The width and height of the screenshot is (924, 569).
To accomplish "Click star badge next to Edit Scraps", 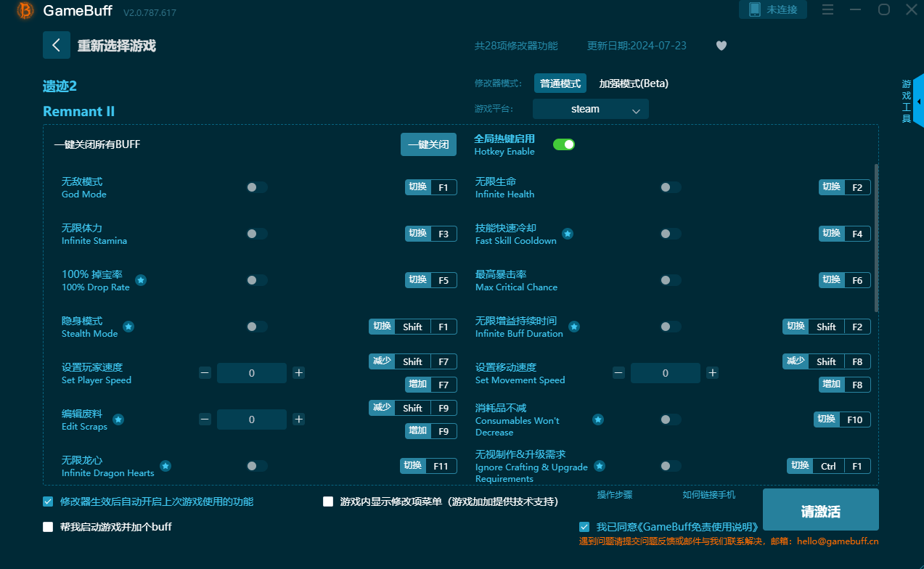I will [118, 419].
